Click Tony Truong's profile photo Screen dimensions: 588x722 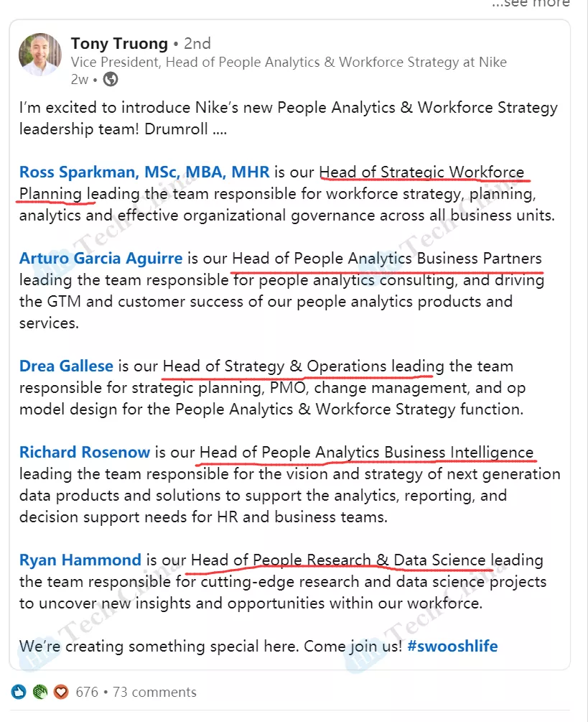point(40,54)
